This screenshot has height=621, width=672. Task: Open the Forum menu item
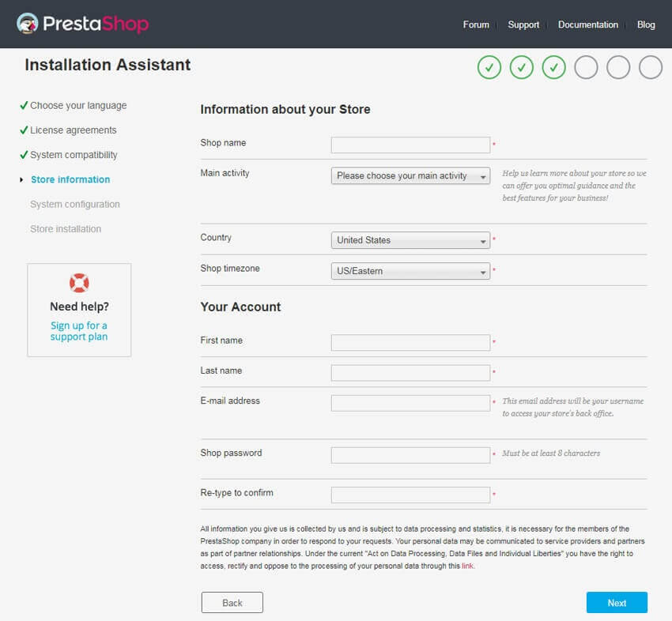pos(476,24)
